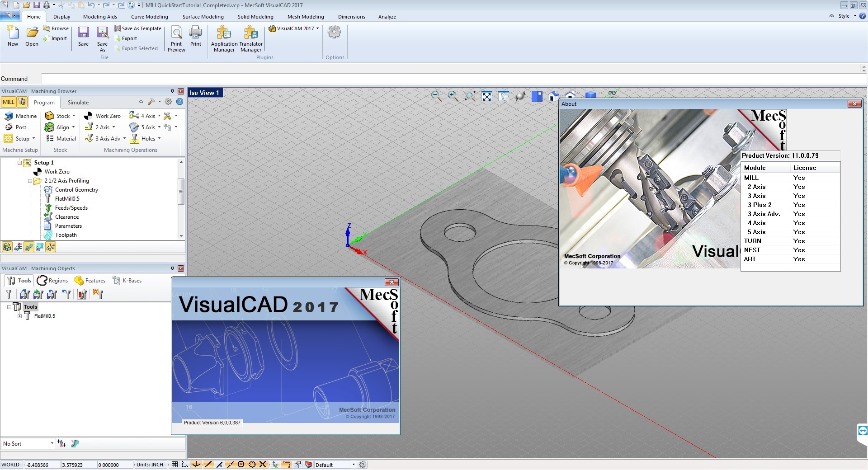Switch to the Display ribbon tab
Screen dimensions: 868x470
pyautogui.click(x=61, y=17)
